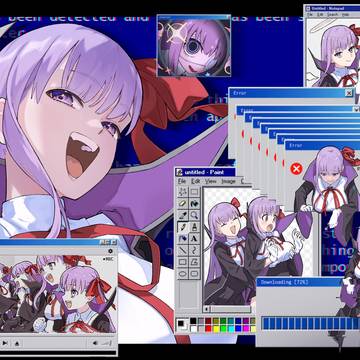360x360 pixels.
Task: Select the rectangular Select tool in Paint
Action: coord(194,192)
